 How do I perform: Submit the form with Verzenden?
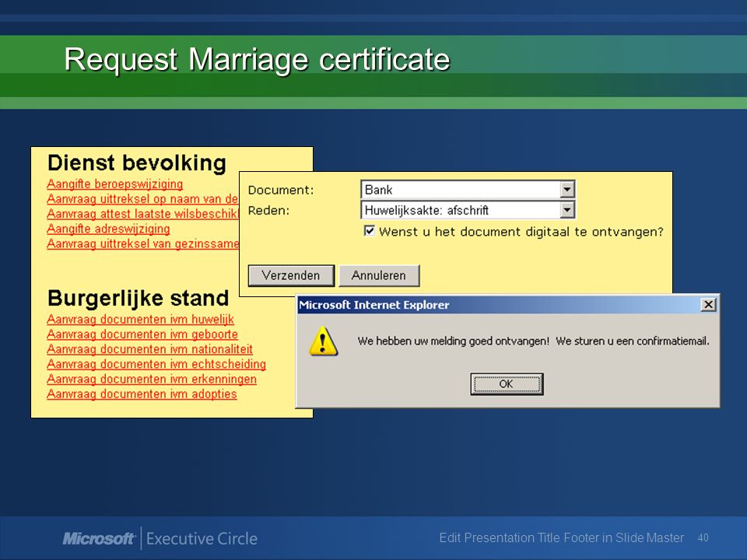pos(291,275)
